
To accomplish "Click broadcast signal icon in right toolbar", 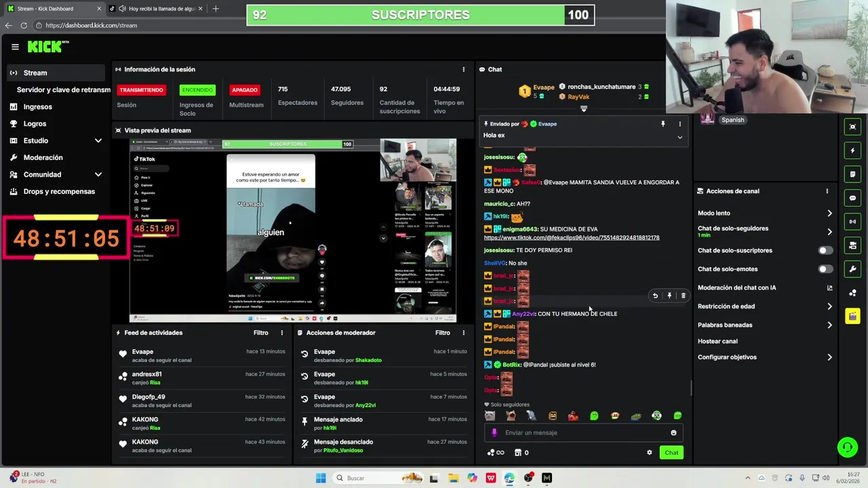I will click(852, 222).
